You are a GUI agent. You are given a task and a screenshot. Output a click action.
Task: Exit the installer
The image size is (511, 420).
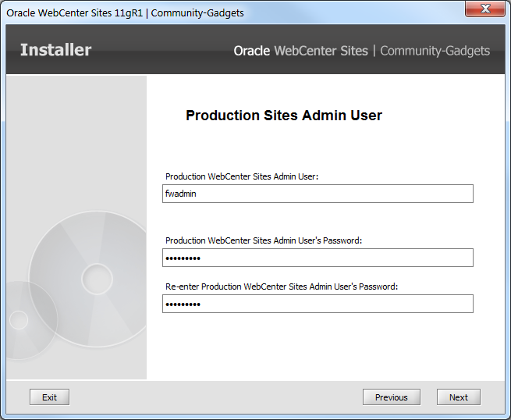pos(49,397)
